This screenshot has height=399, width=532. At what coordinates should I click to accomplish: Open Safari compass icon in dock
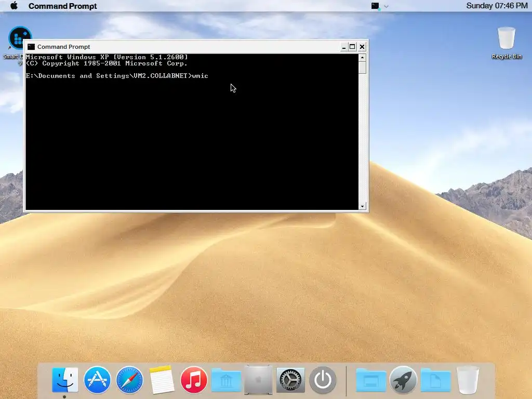click(129, 380)
